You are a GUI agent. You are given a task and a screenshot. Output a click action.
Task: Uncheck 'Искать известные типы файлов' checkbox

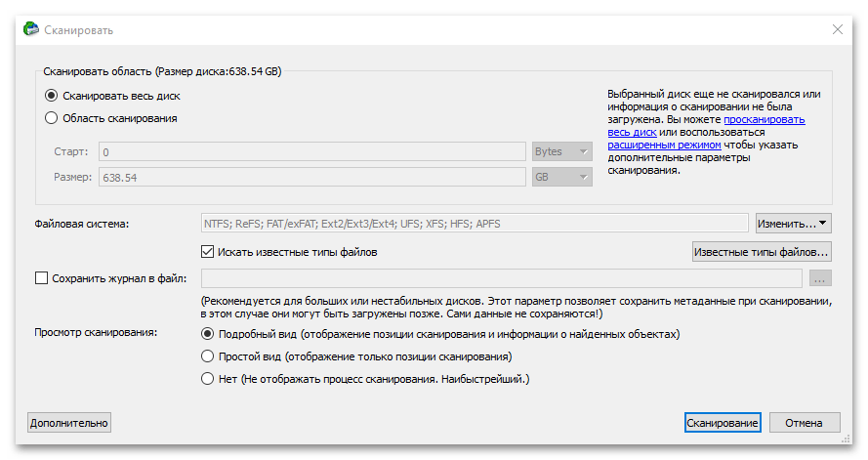(x=207, y=252)
